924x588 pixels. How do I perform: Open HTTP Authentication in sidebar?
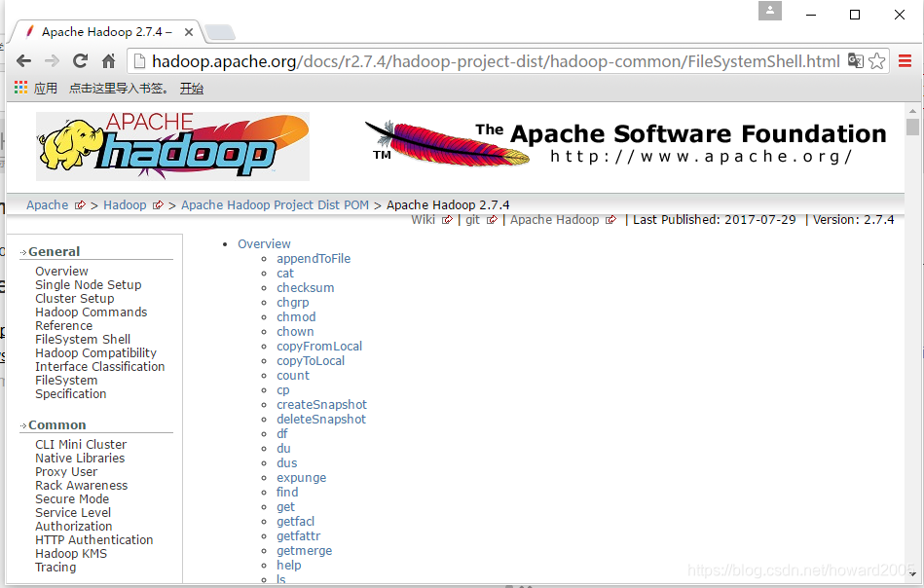coord(94,539)
